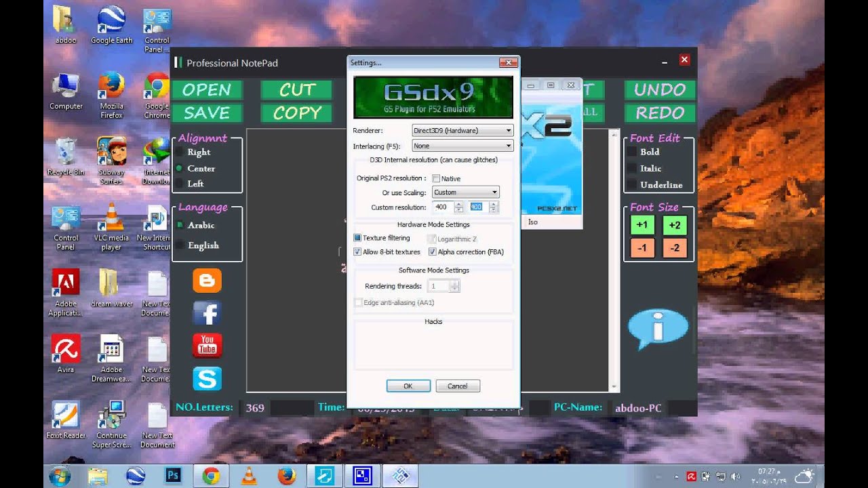Click the REDO button in NotePad

pos(660,113)
